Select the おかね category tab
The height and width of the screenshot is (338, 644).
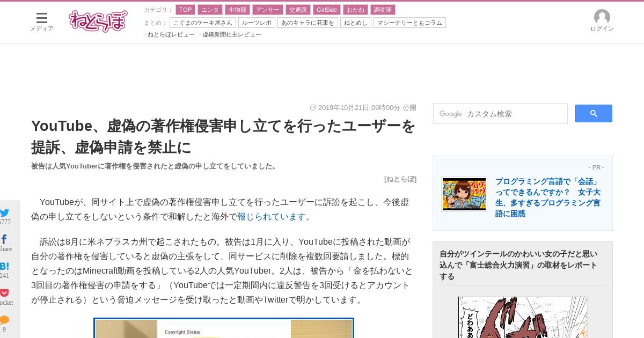pyautogui.click(x=355, y=10)
